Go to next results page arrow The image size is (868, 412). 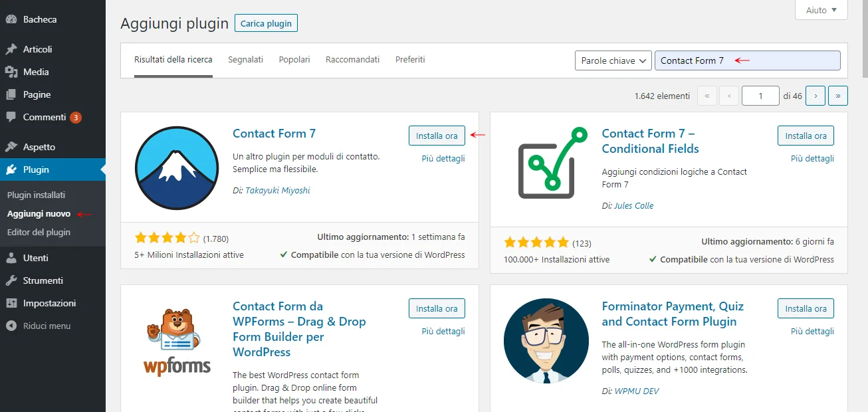[815, 96]
